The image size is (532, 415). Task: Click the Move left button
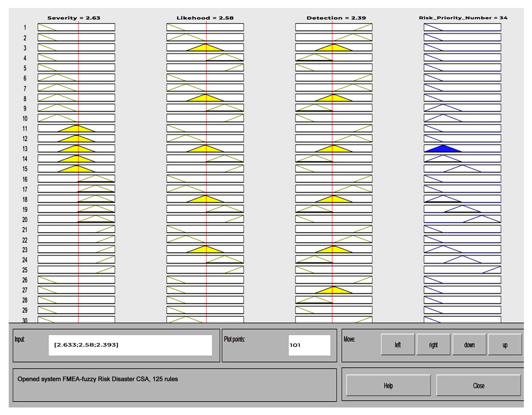pyautogui.click(x=398, y=345)
